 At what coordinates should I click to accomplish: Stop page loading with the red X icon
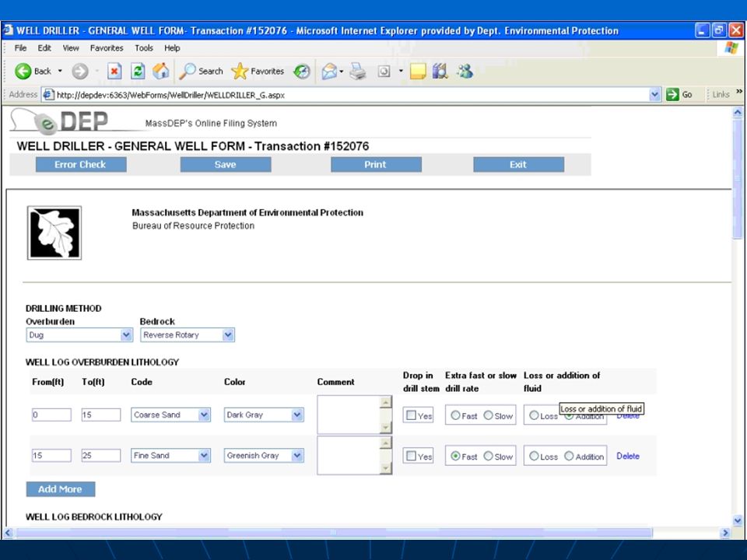(x=114, y=72)
